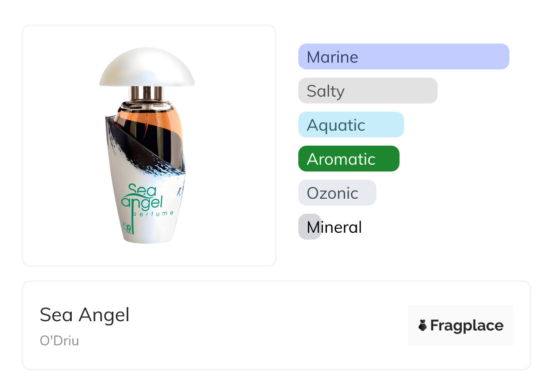
Task: Click the Fragplace perfume bottle logo icon
Action: pos(423,325)
